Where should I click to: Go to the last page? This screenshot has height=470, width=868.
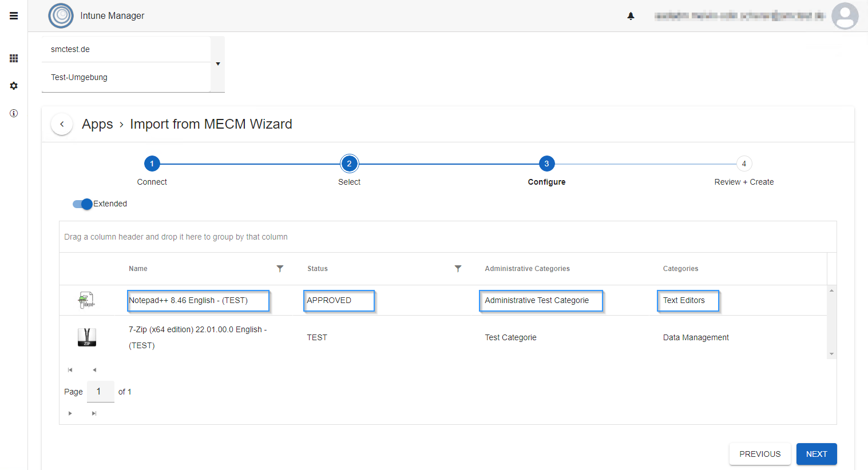94,413
